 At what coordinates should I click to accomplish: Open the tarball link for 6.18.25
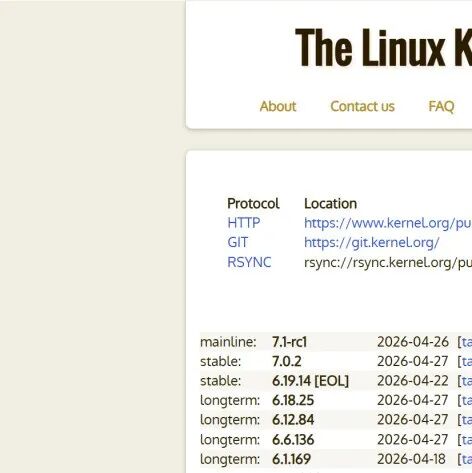[467, 400]
